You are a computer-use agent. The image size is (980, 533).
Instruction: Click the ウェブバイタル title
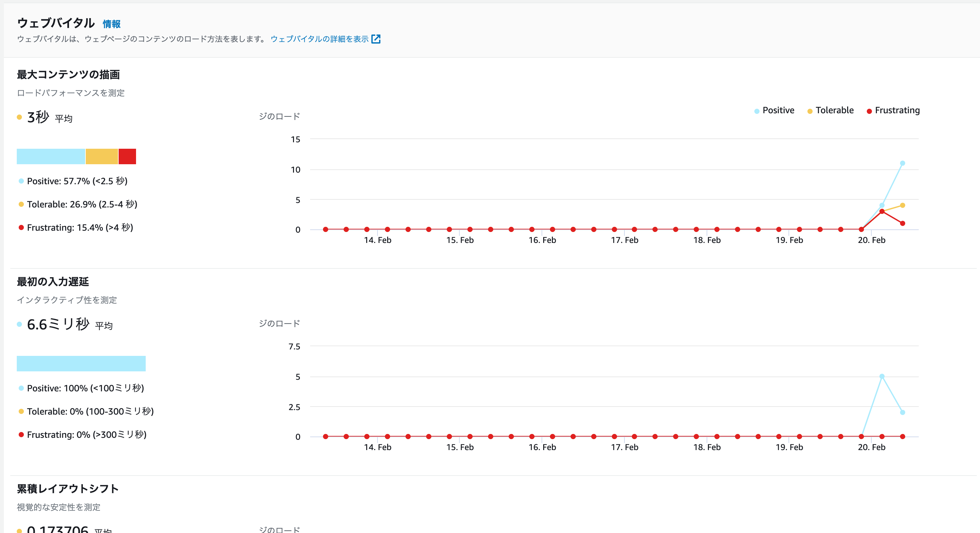click(x=56, y=23)
